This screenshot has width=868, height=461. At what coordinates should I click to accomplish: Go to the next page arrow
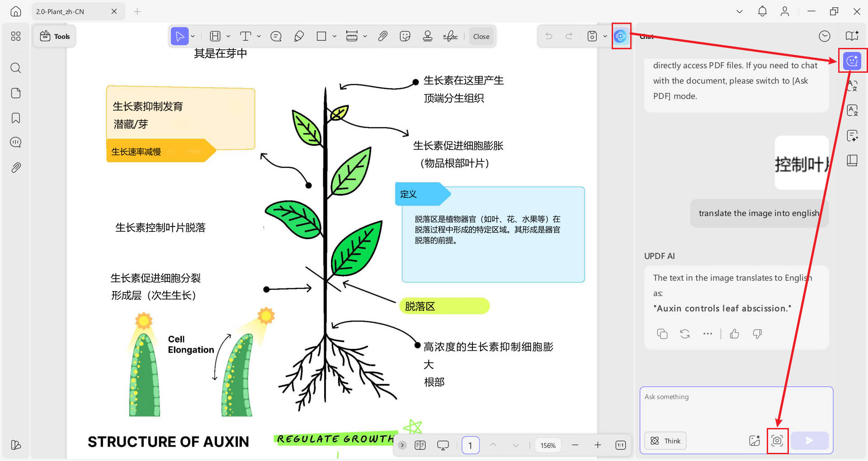click(x=516, y=445)
